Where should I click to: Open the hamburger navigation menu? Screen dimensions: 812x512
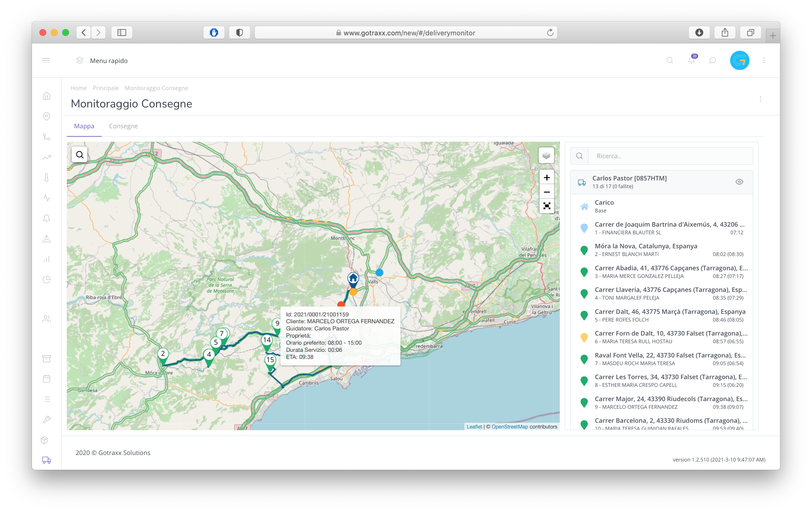(46, 60)
